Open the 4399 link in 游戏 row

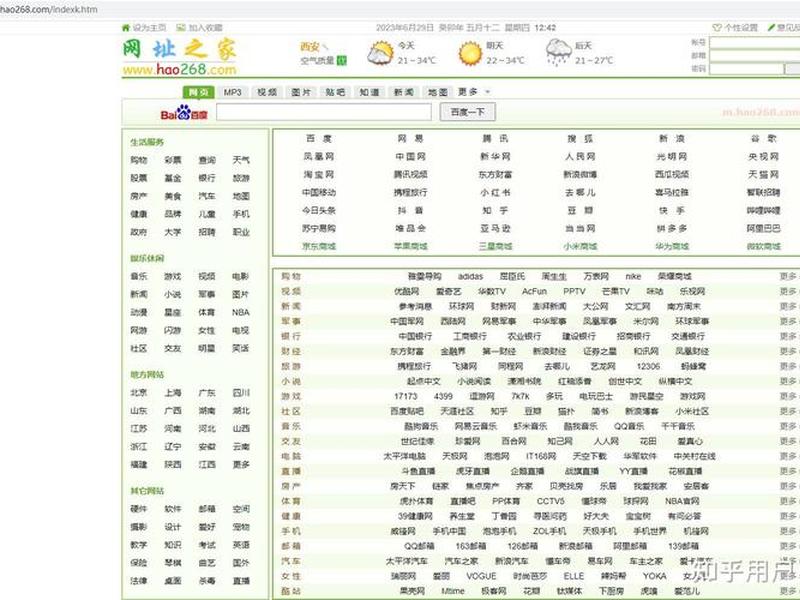(443, 396)
